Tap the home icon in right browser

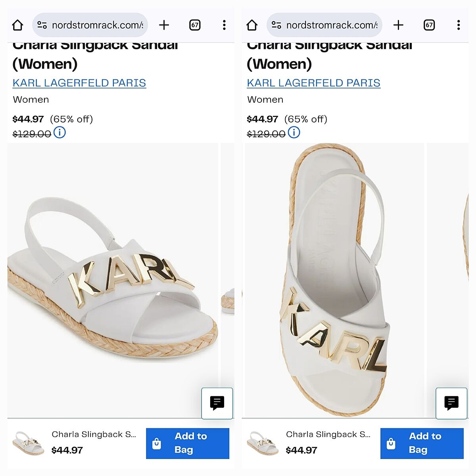tap(252, 25)
